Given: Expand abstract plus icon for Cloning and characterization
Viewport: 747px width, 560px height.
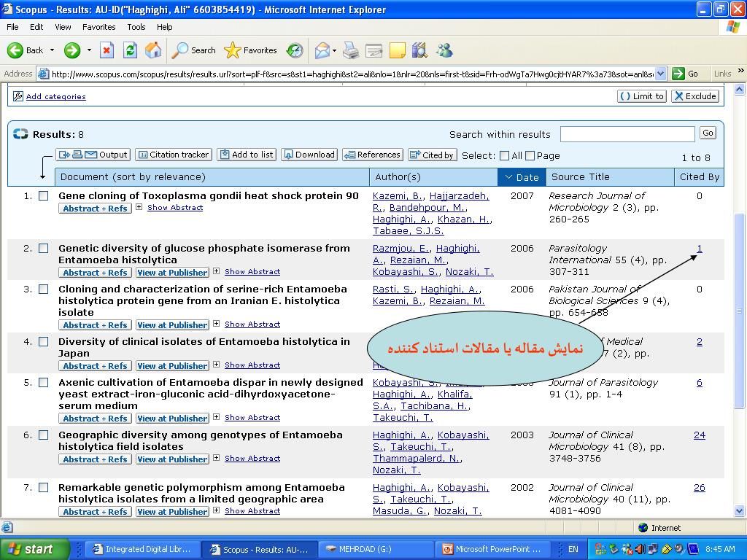Looking at the screenshot, I should click(216, 323).
